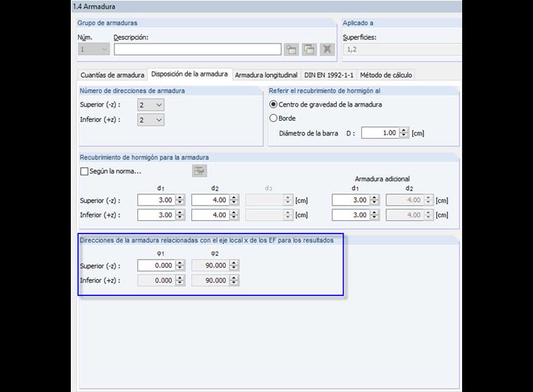Click Inferior d1 cover field 3.00
The image size is (533, 392).
pyautogui.click(x=156, y=215)
